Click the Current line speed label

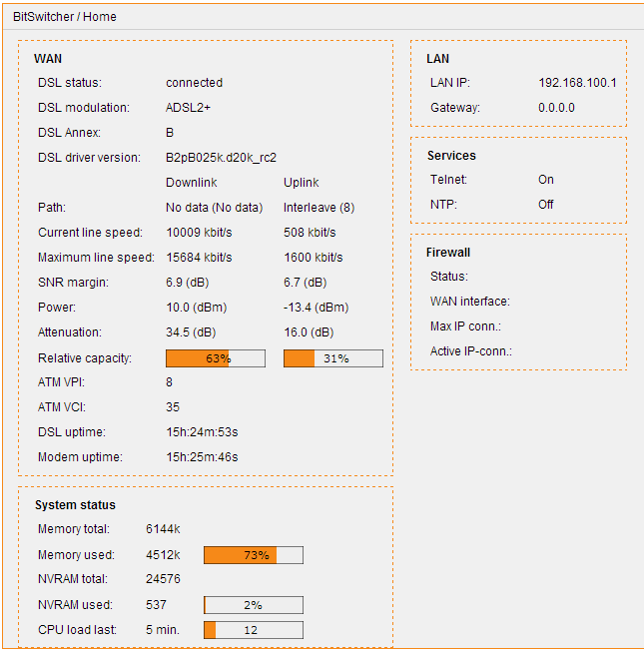[x=90, y=233]
